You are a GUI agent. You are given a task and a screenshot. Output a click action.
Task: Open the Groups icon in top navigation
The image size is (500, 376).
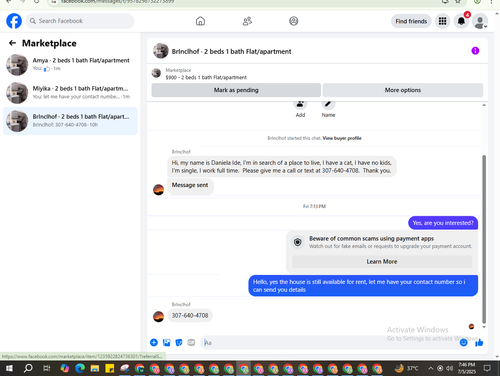(x=294, y=21)
